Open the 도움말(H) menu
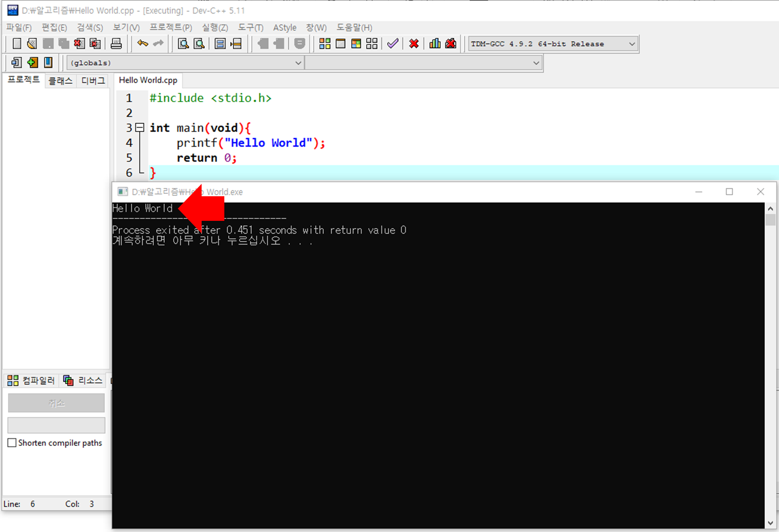This screenshot has height=532, width=779. tap(354, 27)
